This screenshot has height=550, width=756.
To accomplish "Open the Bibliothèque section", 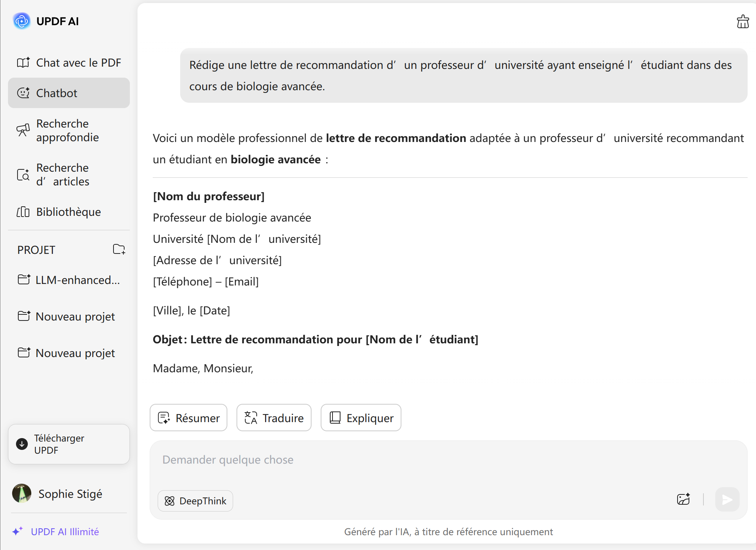I will click(69, 212).
